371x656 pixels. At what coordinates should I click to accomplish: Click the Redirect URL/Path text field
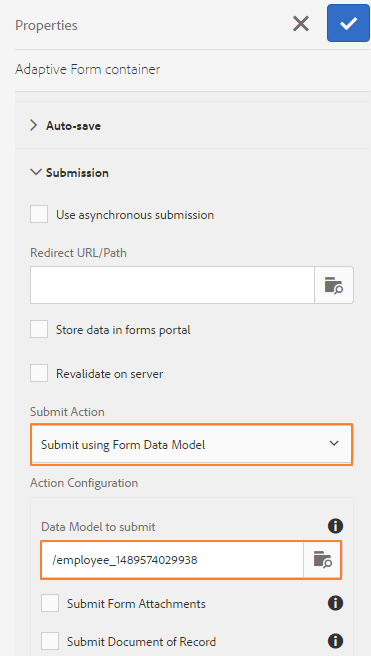[x=172, y=285]
